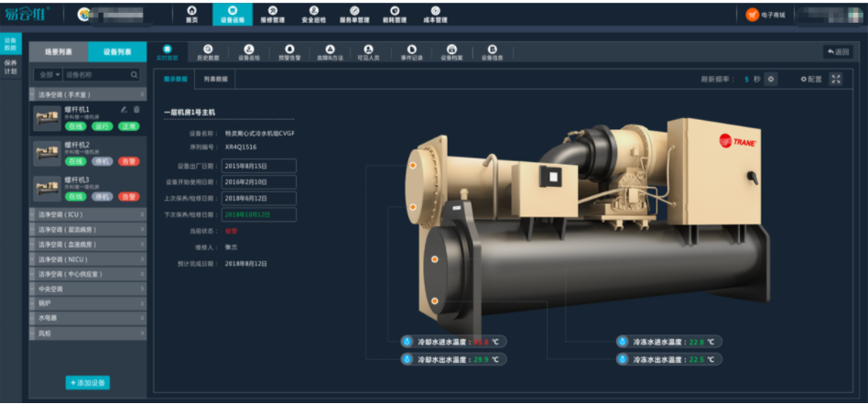Click 上次保养/检修日期 field 2018年6月12日

pyautogui.click(x=259, y=199)
